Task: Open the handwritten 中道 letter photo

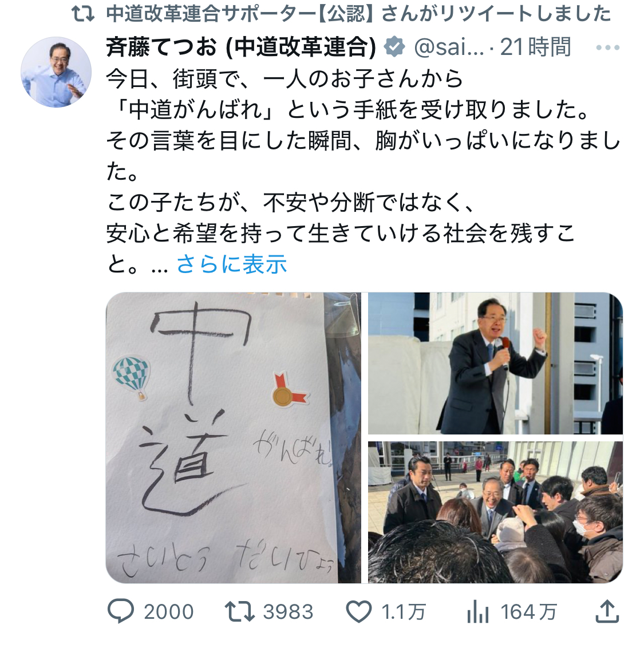Action: [x=234, y=438]
